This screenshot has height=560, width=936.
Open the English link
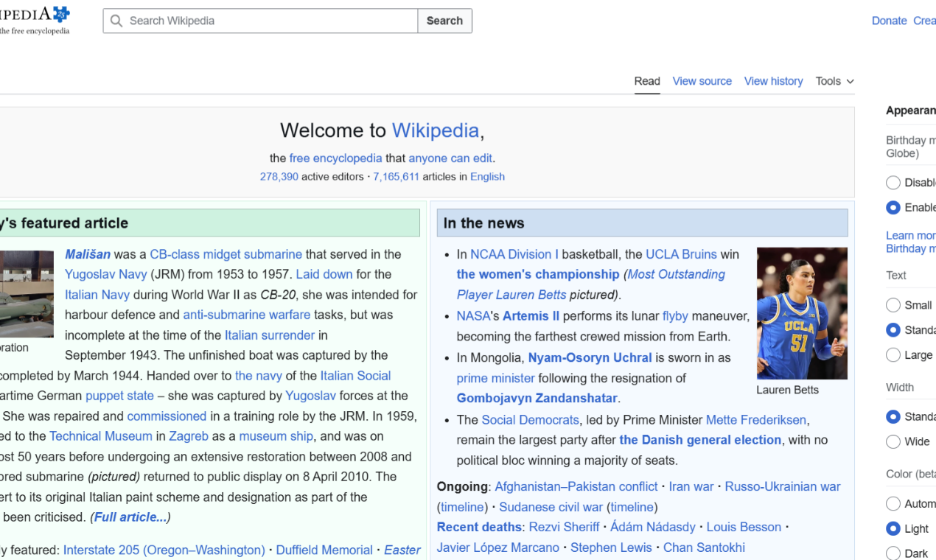pyautogui.click(x=487, y=177)
